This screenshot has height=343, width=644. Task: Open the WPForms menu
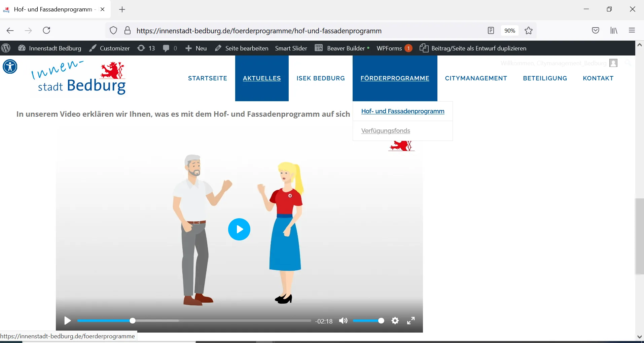394,48
